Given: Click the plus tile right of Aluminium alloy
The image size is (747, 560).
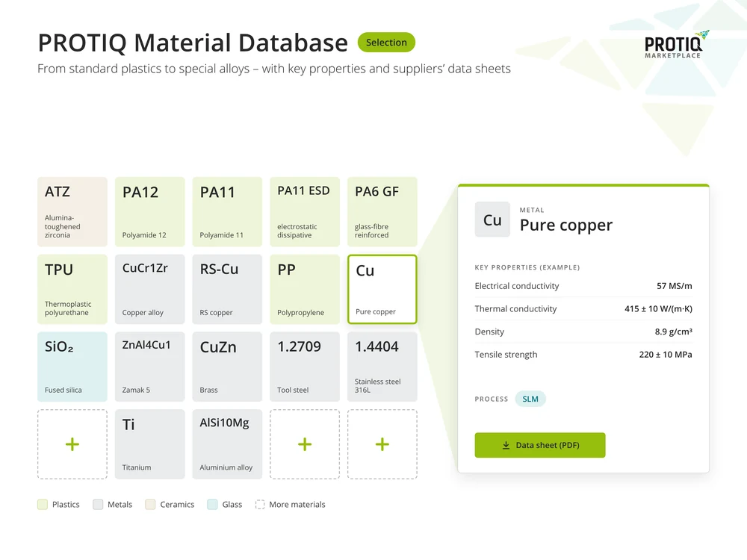Looking at the screenshot, I should point(305,444).
